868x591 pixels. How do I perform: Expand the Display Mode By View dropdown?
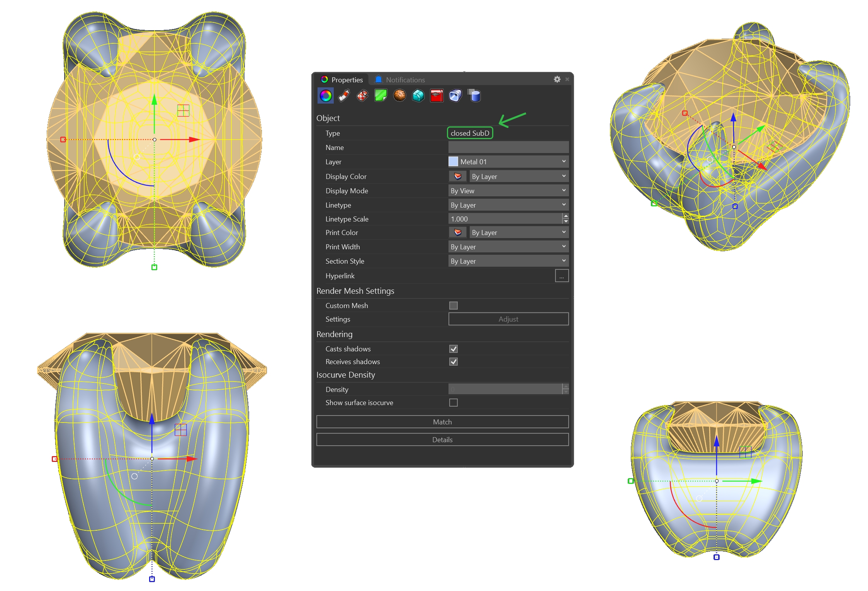pyautogui.click(x=508, y=191)
